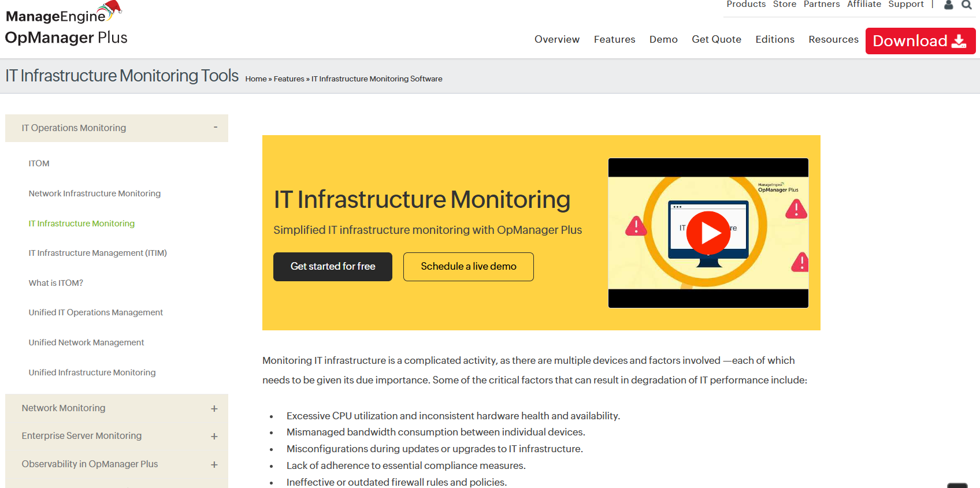Image resolution: width=980 pixels, height=488 pixels.
Task: Select Network Infrastructure Monitoring in sidebar
Action: point(95,193)
